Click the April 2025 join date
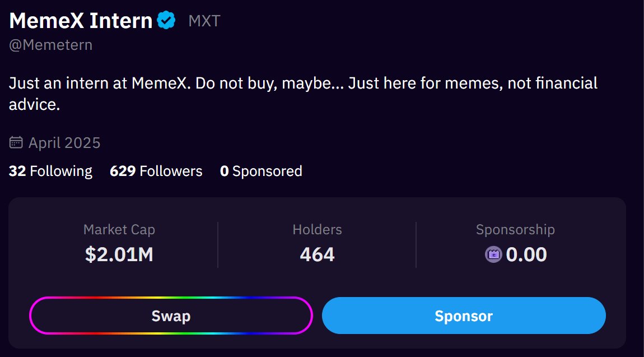 64,143
